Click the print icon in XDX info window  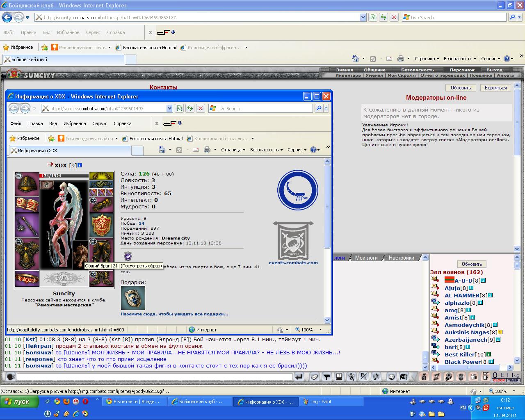coord(208,150)
